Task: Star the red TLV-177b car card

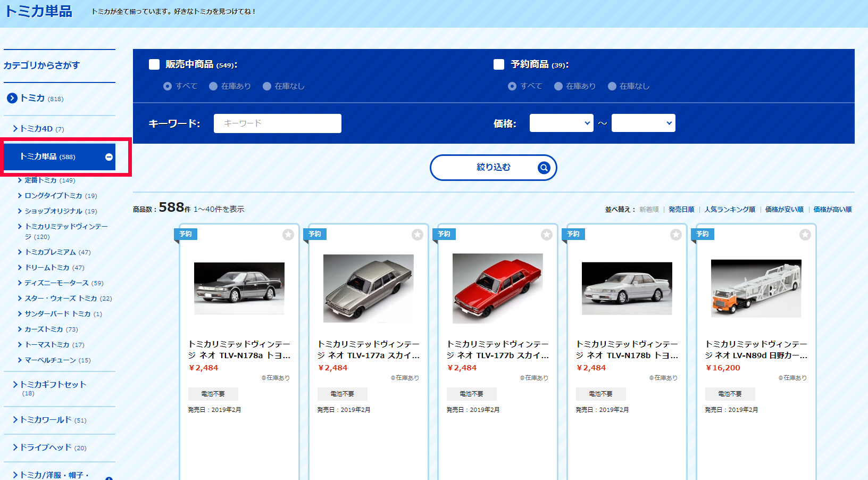Action: [x=546, y=235]
